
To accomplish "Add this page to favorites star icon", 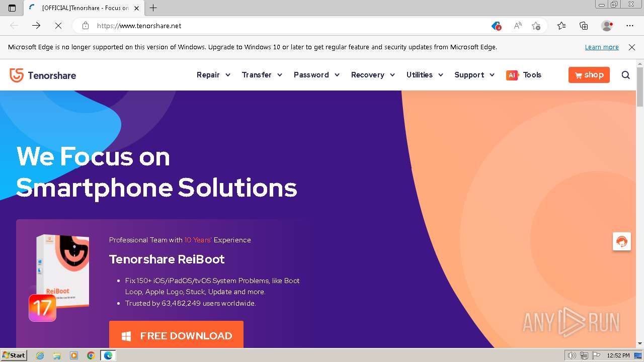I will 536,26.
